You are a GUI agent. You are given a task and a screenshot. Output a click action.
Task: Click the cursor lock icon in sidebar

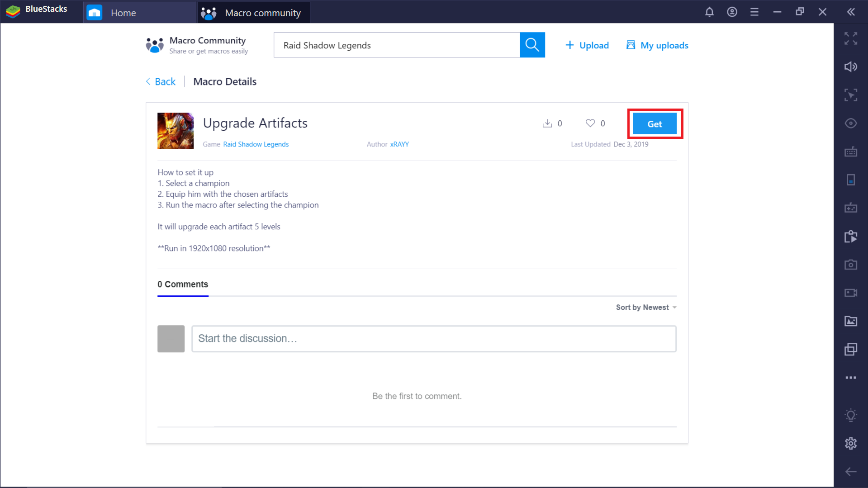[851, 95]
